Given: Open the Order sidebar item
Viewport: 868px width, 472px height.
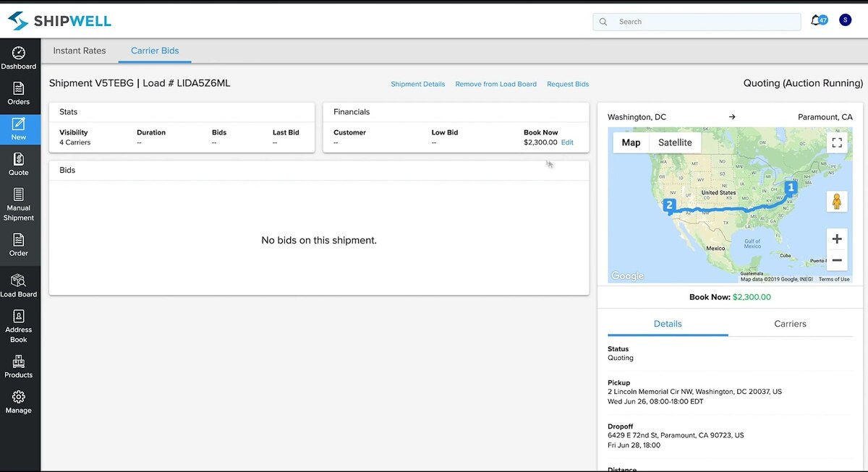Looking at the screenshot, I should pos(19,245).
